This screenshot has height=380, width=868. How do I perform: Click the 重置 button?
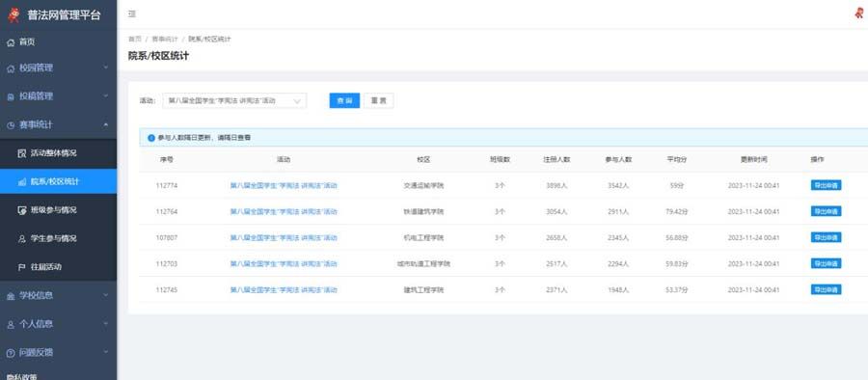pos(379,101)
